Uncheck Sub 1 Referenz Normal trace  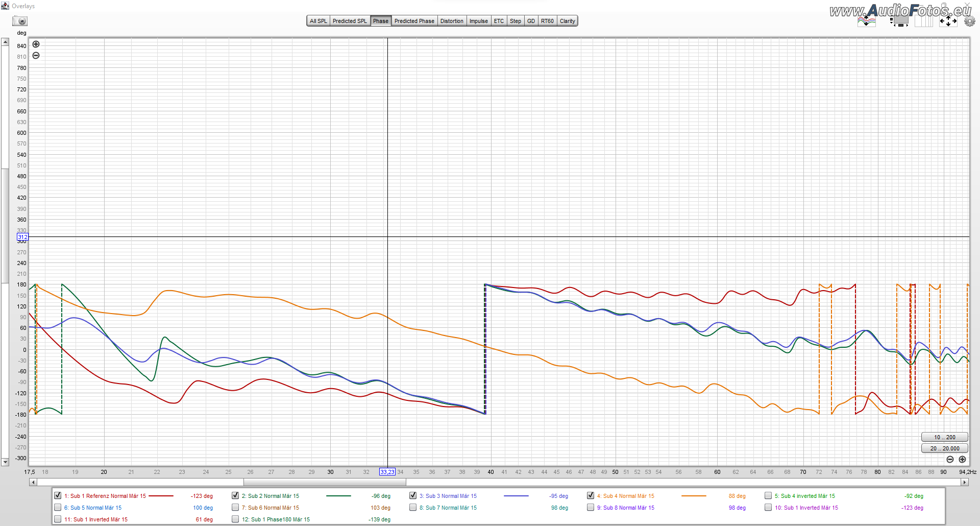point(58,495)
